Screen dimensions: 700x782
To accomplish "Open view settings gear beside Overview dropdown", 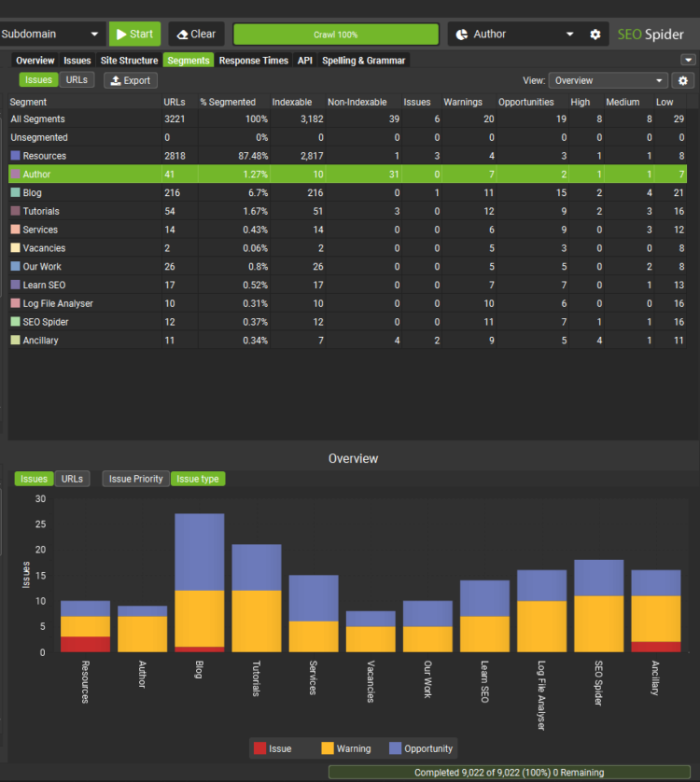I will pyautogui.click(x=683, y=80).
